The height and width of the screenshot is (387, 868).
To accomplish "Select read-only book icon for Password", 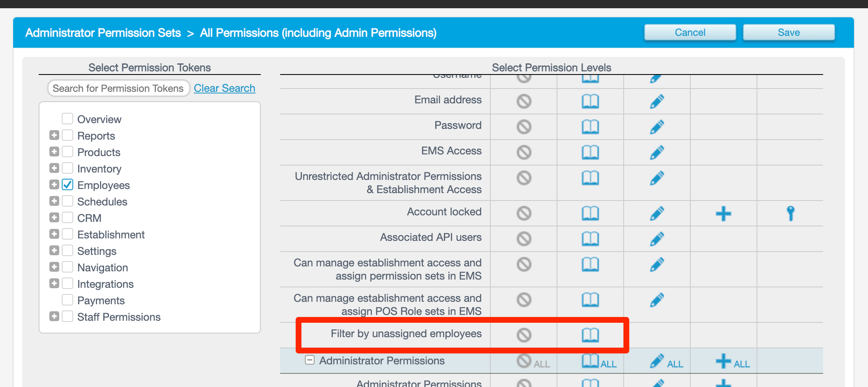I will click(590, 127).
